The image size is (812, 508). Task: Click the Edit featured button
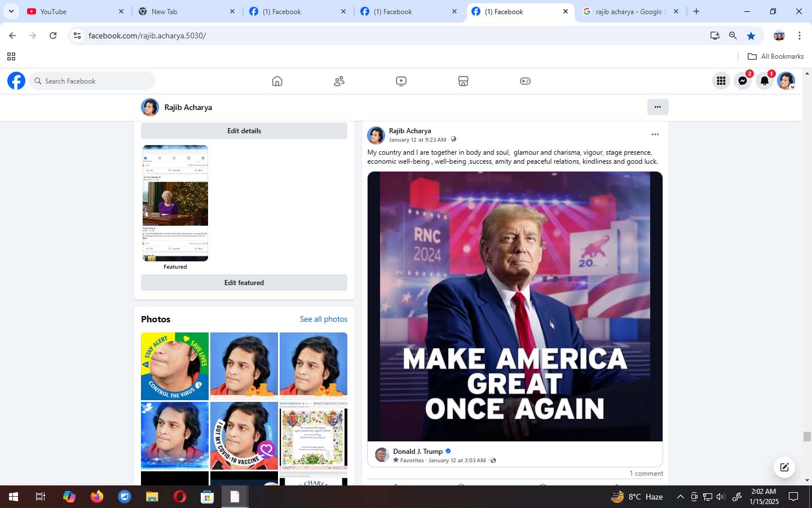click(244, 282)
